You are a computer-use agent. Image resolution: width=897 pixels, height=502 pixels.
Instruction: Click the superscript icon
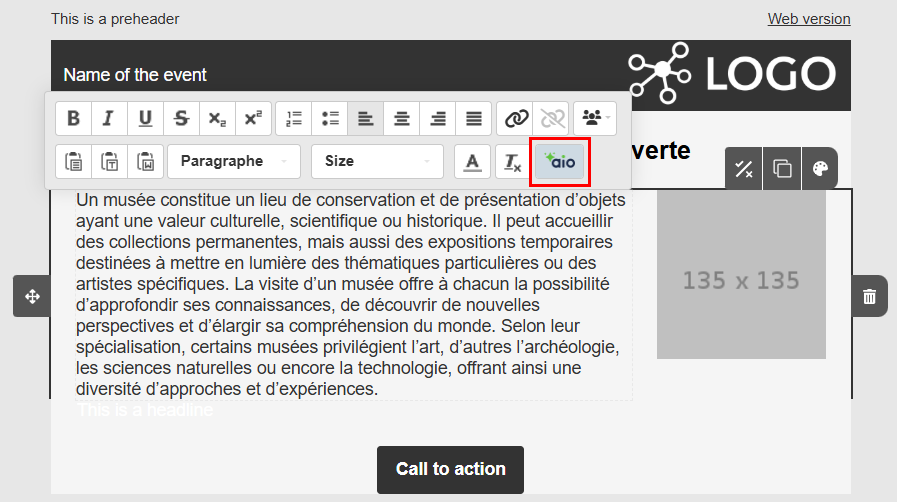click(x=253, y=118)
